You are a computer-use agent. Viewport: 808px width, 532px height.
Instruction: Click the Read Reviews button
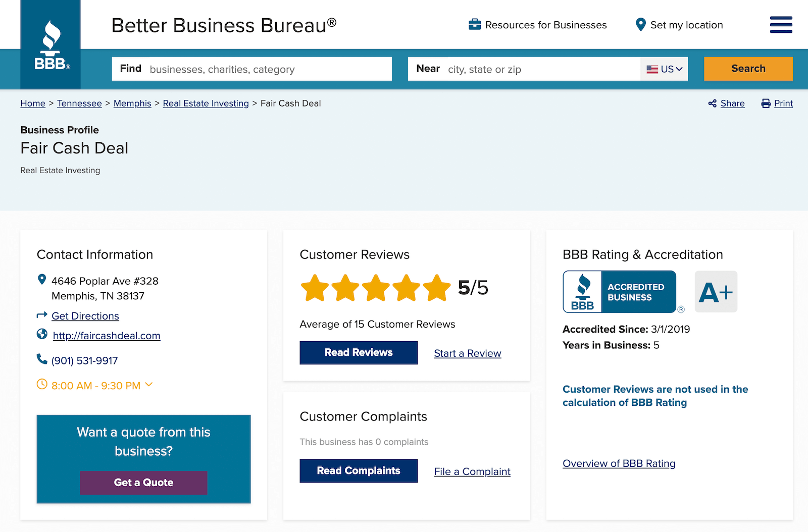click(x=359, y=353)
